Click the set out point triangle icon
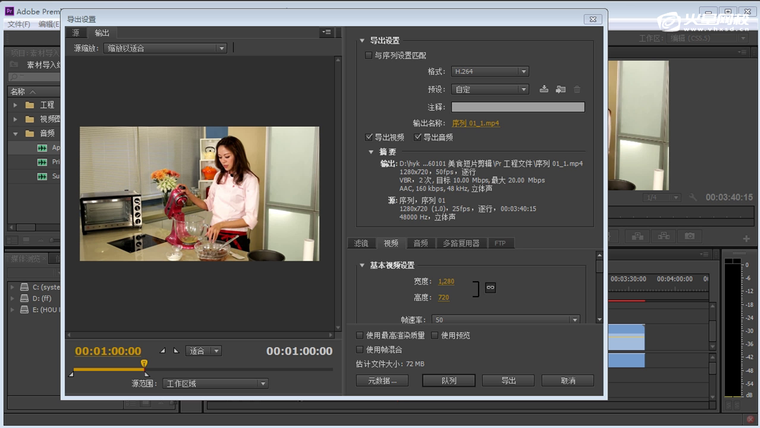 (x=176, y=351)
